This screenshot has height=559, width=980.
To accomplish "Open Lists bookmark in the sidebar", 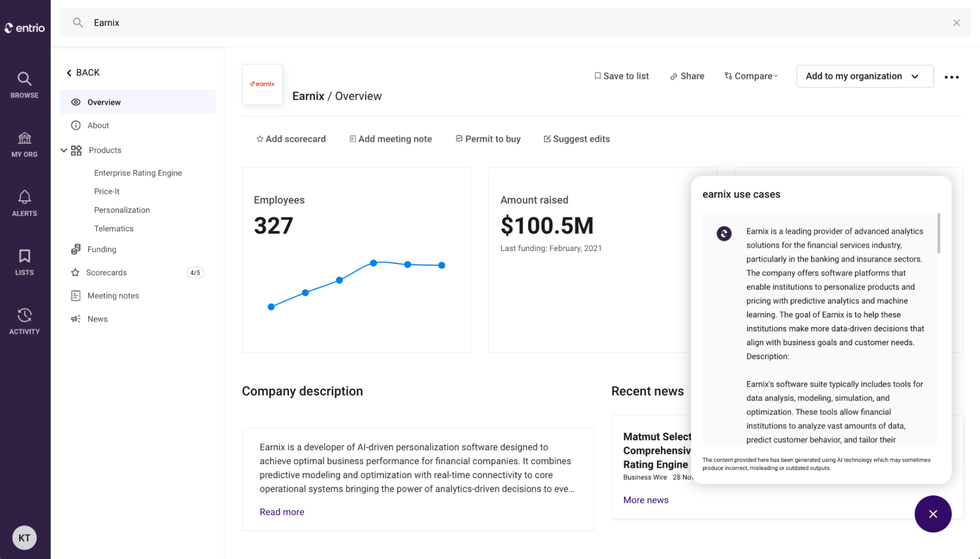I will pos(24,262).
